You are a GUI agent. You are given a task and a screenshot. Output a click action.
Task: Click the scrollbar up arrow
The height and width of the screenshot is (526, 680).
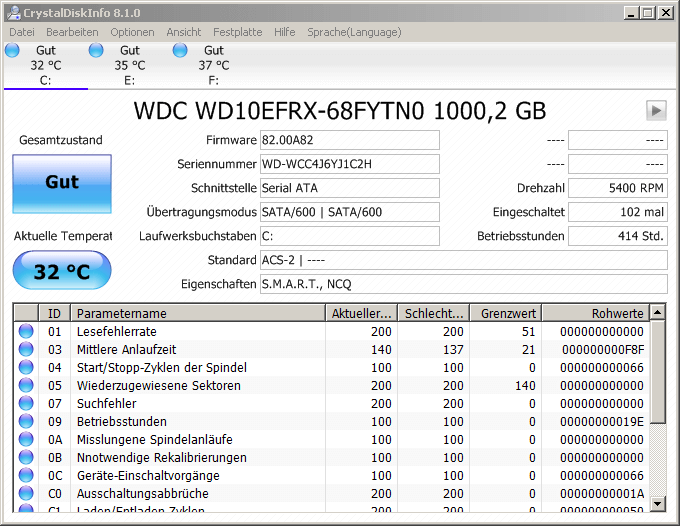pyautogui.click(x=658, y=312)
